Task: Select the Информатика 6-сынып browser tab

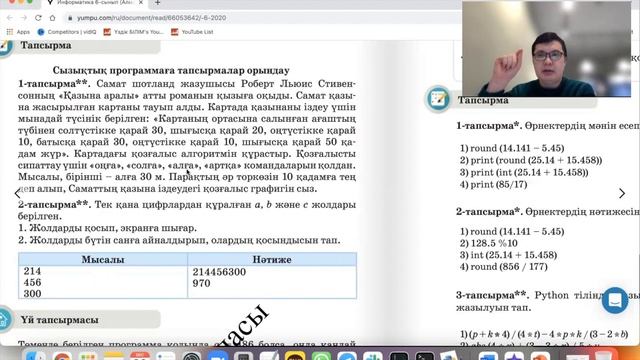Action: (x=95, y=3)
